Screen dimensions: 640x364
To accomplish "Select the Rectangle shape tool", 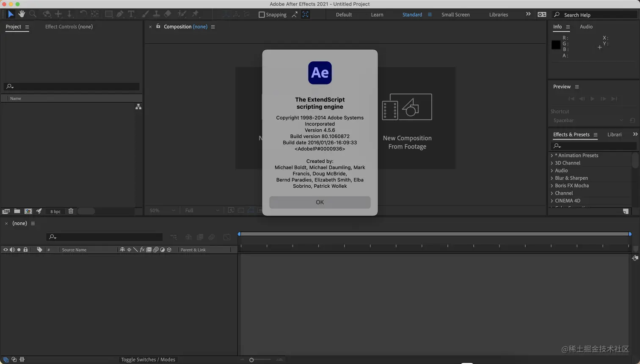I will click(109, 14).
